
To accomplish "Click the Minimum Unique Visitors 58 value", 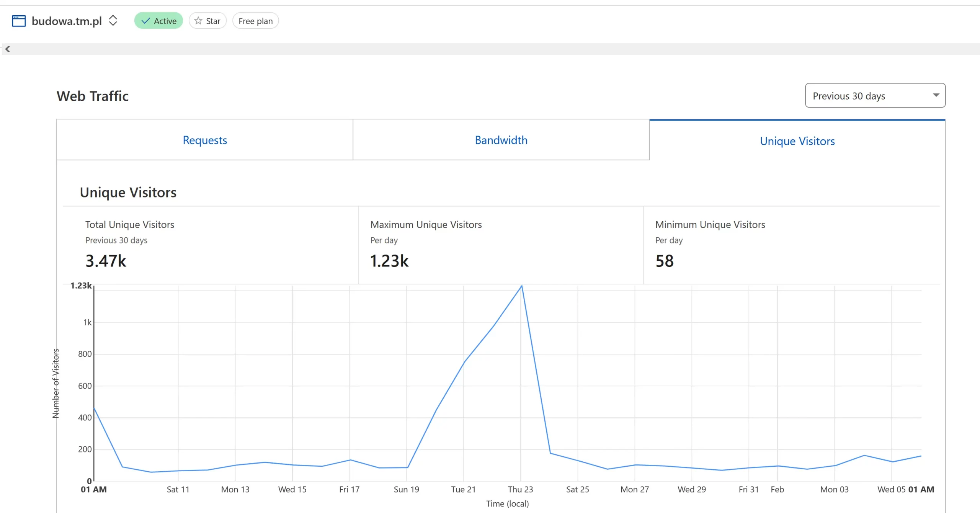I will click(665, 261).
